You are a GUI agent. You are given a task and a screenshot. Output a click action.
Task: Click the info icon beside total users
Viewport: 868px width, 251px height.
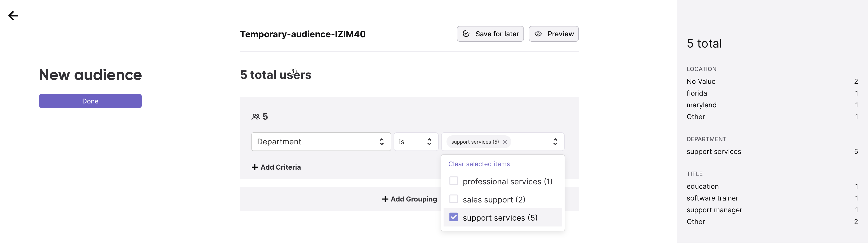point(293,71)
